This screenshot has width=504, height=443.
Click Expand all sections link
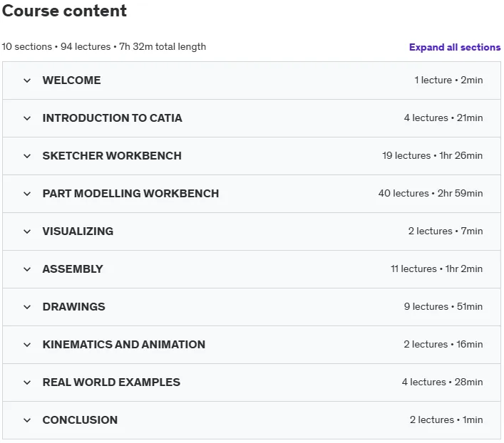tap(455, 47)
